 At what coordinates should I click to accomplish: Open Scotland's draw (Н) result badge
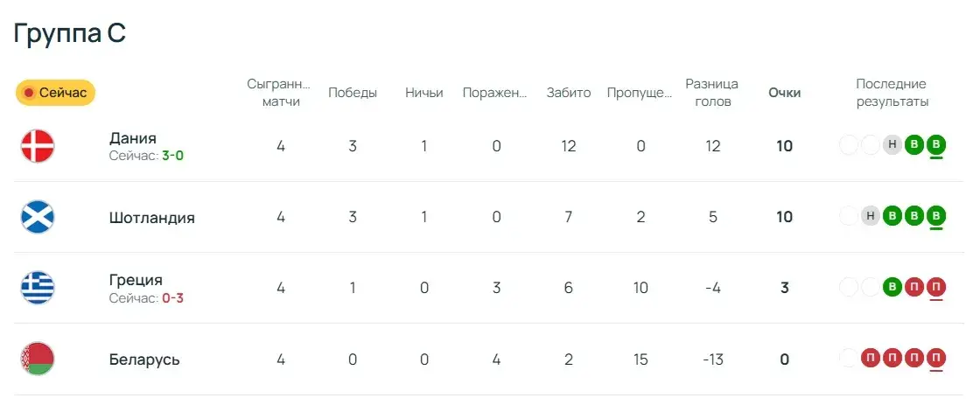tap(870, 216)
